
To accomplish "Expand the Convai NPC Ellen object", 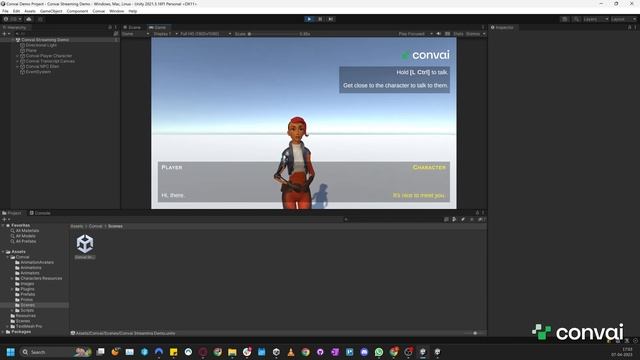I will [x=18, y=67].
